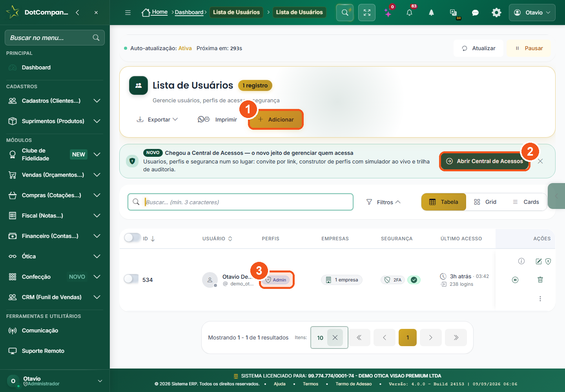Delete user 534 with trash icon
The image size is (565, 392).
540,279
